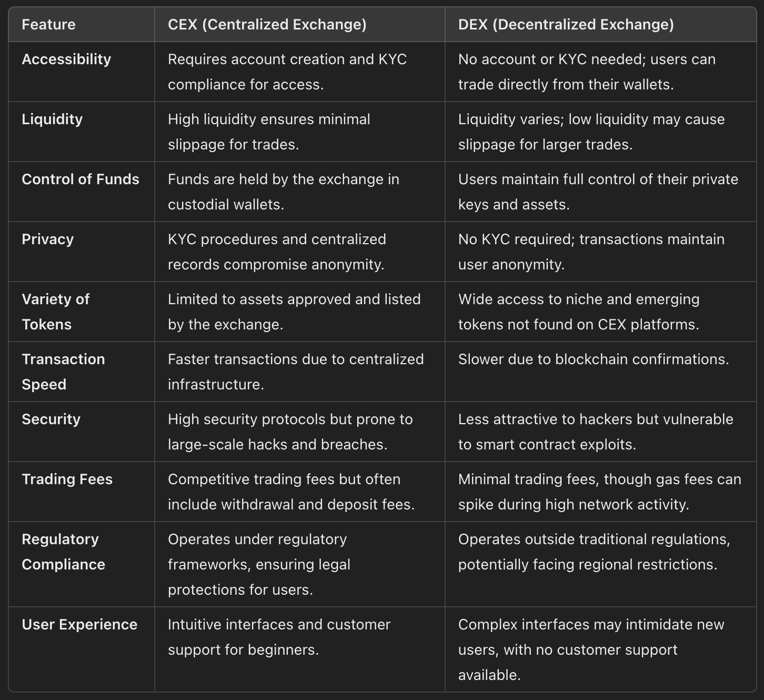Image resolution: width=764 pixels, height=700 pixels.
Task: Select the "Slower due to blockchain confirmations" cell
Action: [593, 359]
